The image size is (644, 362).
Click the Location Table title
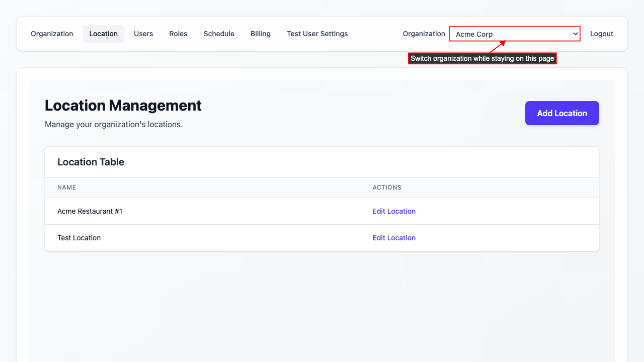91,162
